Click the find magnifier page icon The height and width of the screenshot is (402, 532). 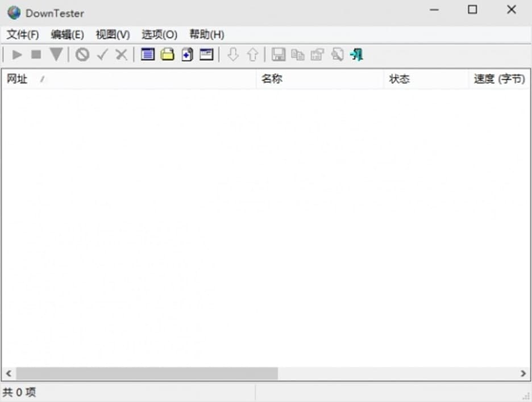[x=337, y=55]
